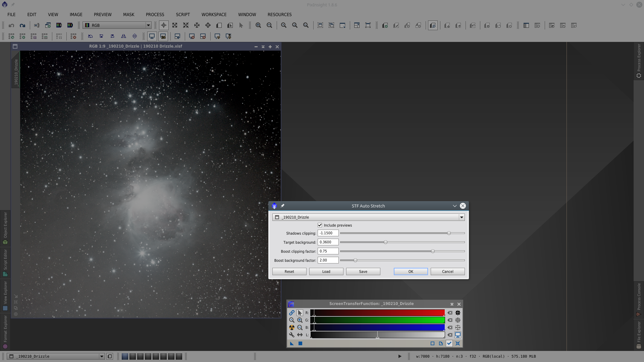Screen dimensions: 644x362
Task: Open the PROCESS menu
Action: [155, 14]
